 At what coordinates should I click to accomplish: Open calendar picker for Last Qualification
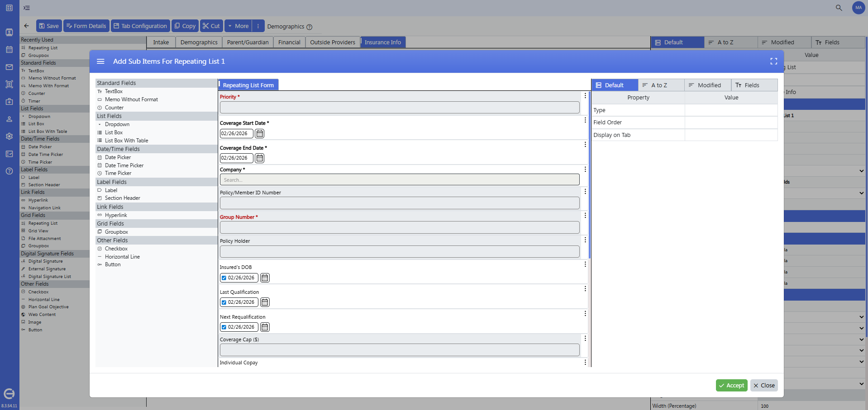coord(265,302)
